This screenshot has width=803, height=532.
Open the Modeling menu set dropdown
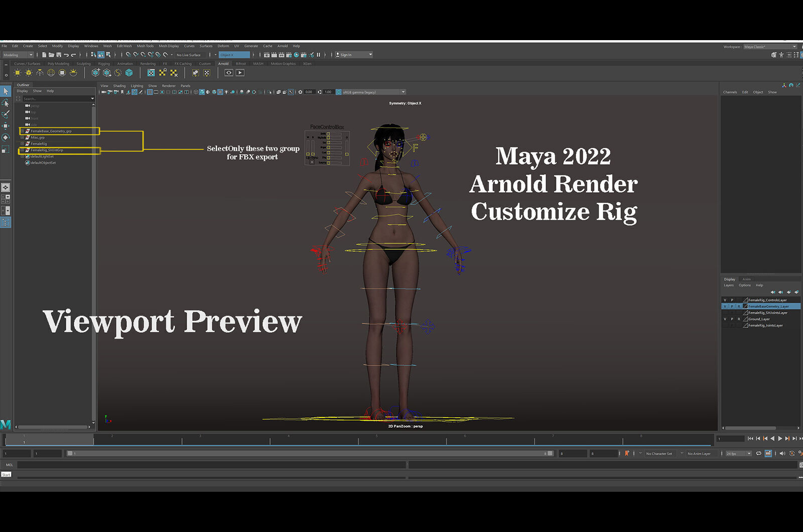point(18,55)
